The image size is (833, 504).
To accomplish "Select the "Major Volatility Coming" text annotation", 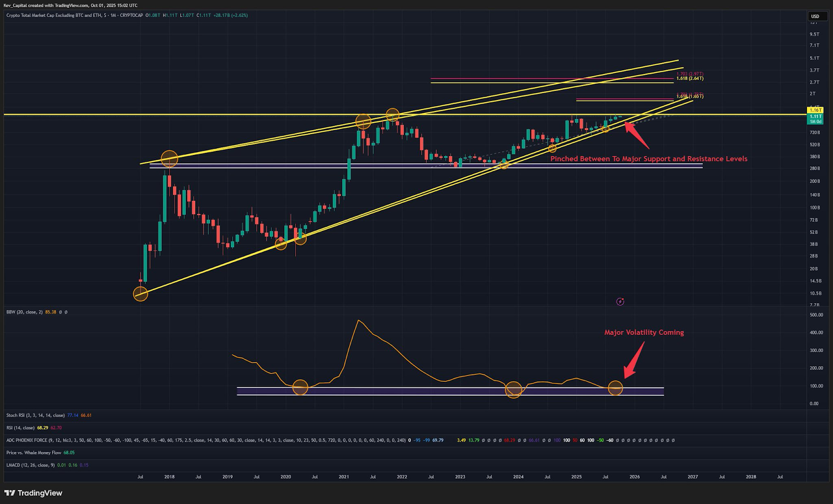I will (x=644, y=332).
